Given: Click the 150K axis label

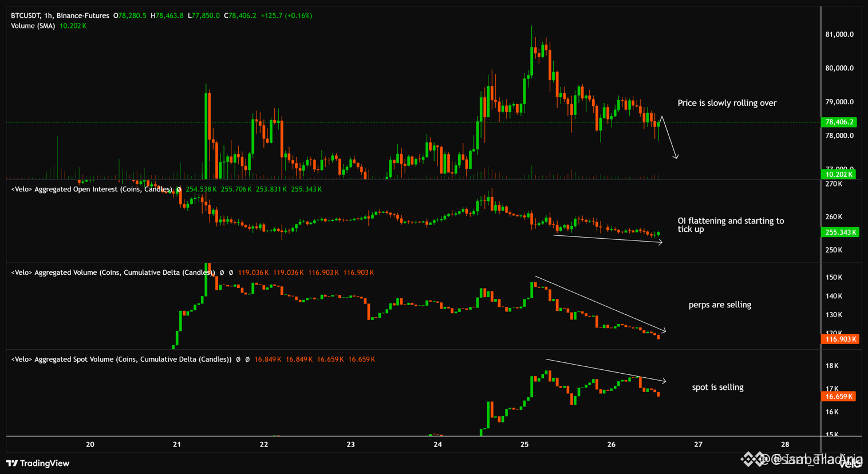Looking at the screenshot, I should coord(834,278).
